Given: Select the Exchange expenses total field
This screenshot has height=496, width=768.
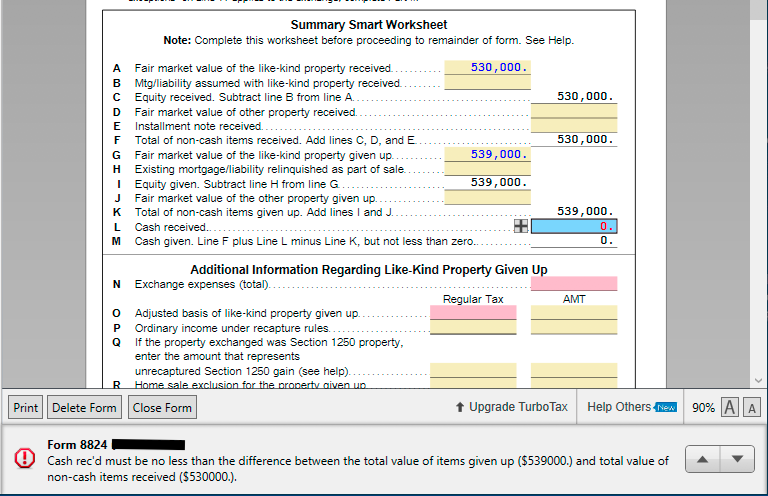Looking at the screenshot, I should point(573,284).
